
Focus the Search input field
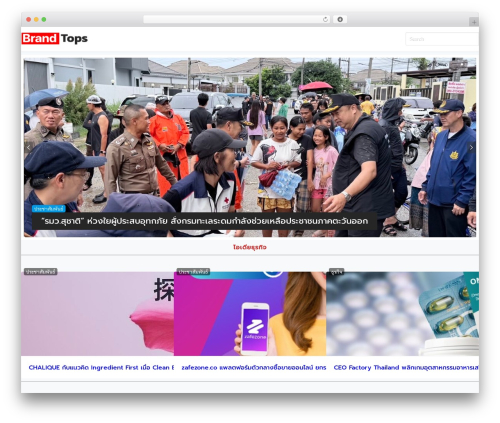coord(442,39)
